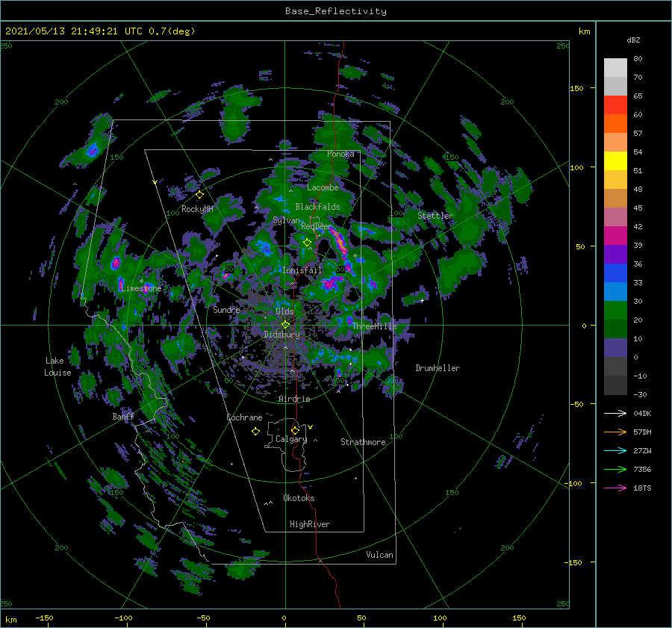Click the Cochrane city label
Image resolution: width=672 pixels, height=628 pixels.
pyautogui.click(x=244, y=417)
